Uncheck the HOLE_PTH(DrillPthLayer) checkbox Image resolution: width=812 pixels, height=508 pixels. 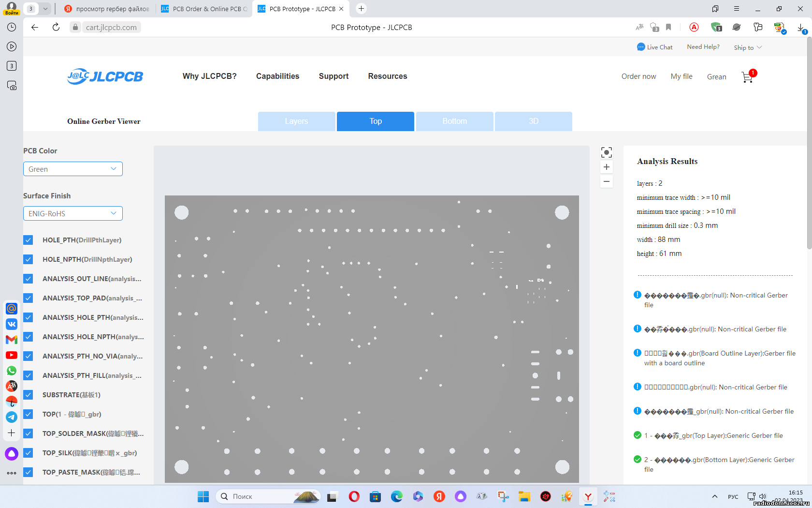(x=28, y=240)
